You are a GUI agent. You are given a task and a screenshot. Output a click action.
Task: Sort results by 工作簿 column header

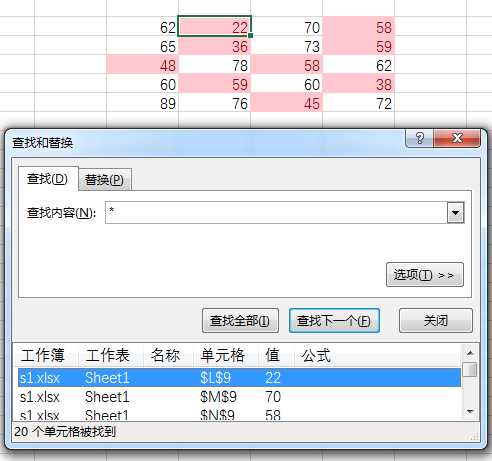pos(46,355)
